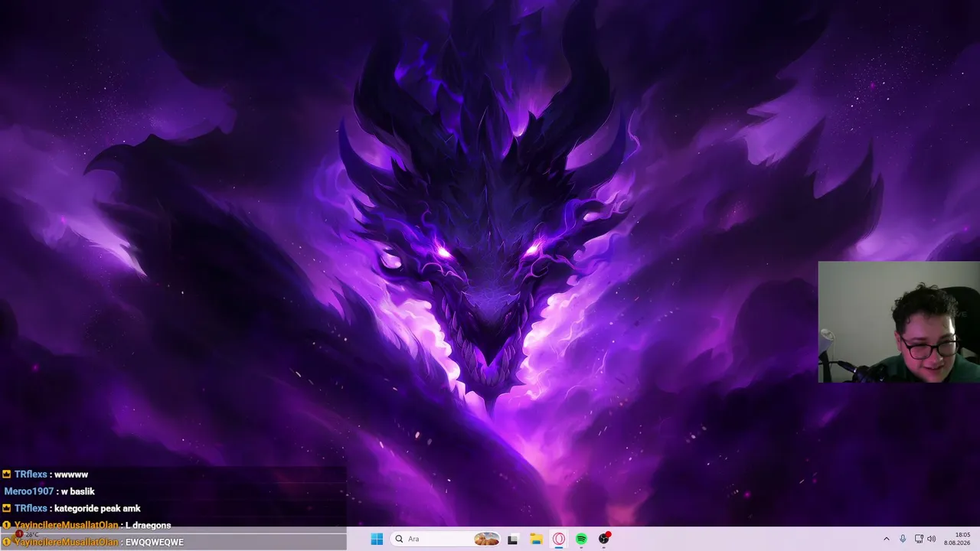Open OBS Studio from the taskbar
This screenshot has height=551, width=980.
tap(604, 539)
